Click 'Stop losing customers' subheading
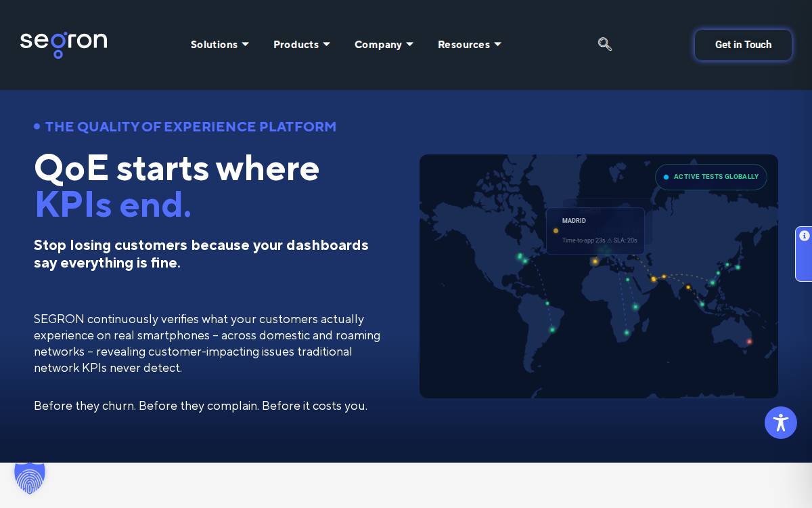The height and width of the screenshot is (508, 812). click(x=201, y=254)
